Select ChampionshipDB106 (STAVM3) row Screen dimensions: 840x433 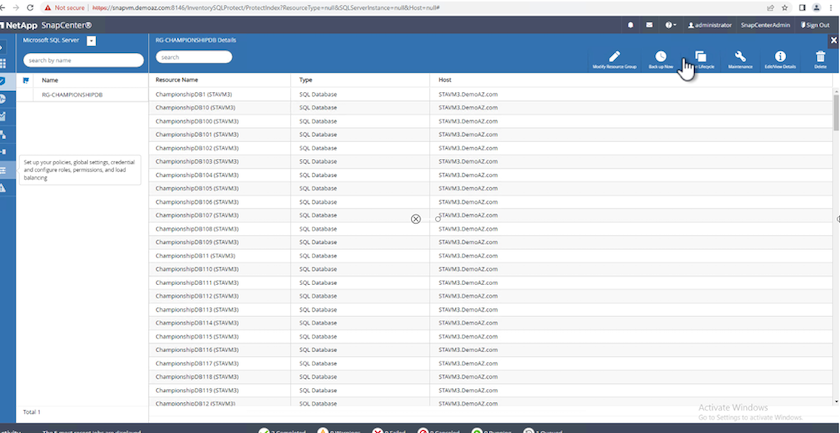pyautogui.click(x=490, y=202)
